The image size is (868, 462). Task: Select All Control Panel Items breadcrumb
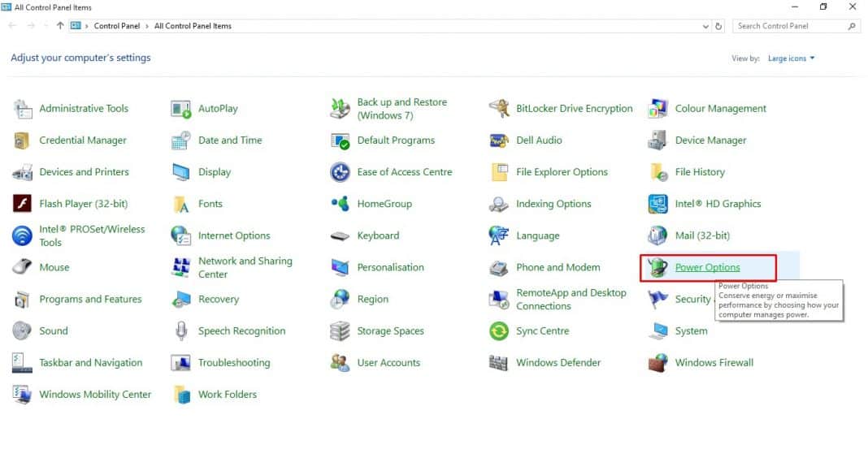193,26
